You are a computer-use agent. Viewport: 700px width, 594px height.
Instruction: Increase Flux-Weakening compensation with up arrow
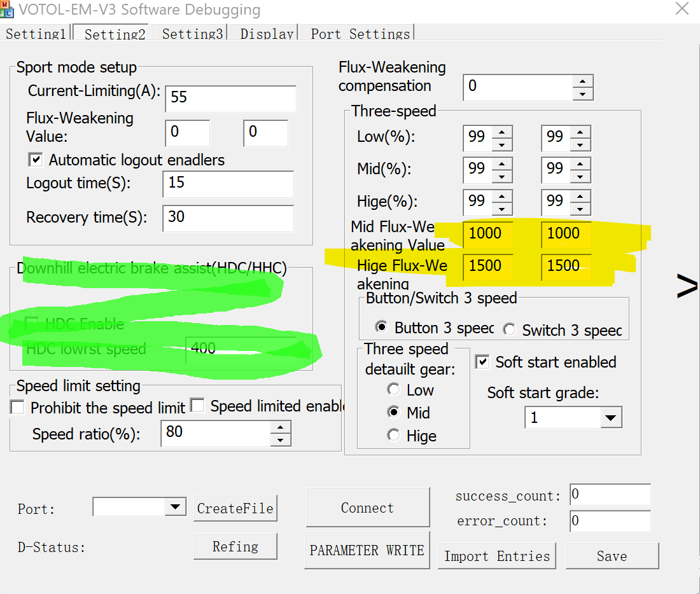582,81
